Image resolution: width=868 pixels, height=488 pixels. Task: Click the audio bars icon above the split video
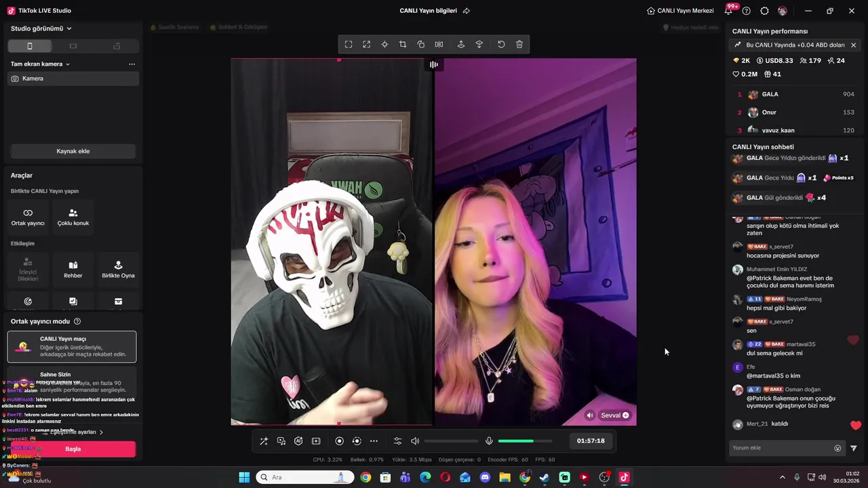(x=433, y=64)
